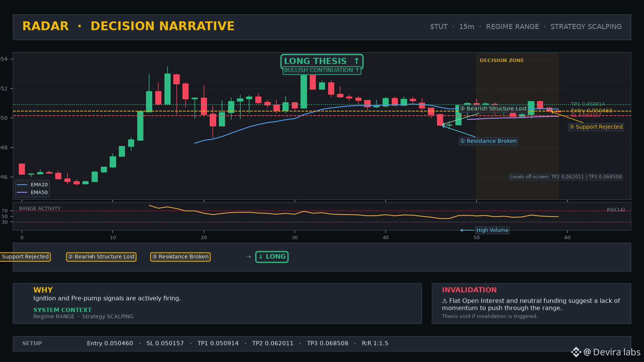Select the EMA50 purple line legend entry

[x=33, y=193]
